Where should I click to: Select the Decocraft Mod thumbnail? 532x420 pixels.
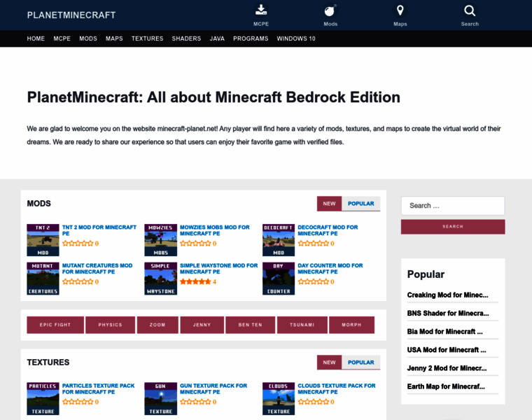click(279, 240)
